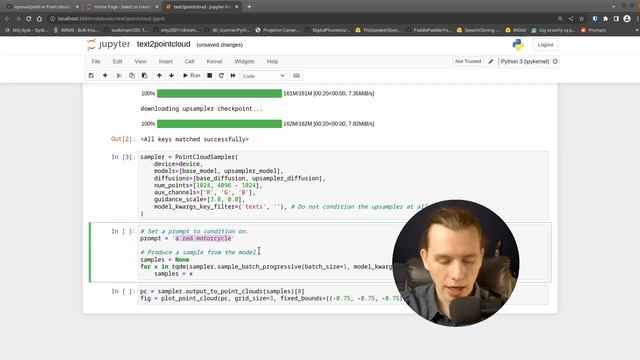
Task: Open the Insert menu
Action: 165,61
